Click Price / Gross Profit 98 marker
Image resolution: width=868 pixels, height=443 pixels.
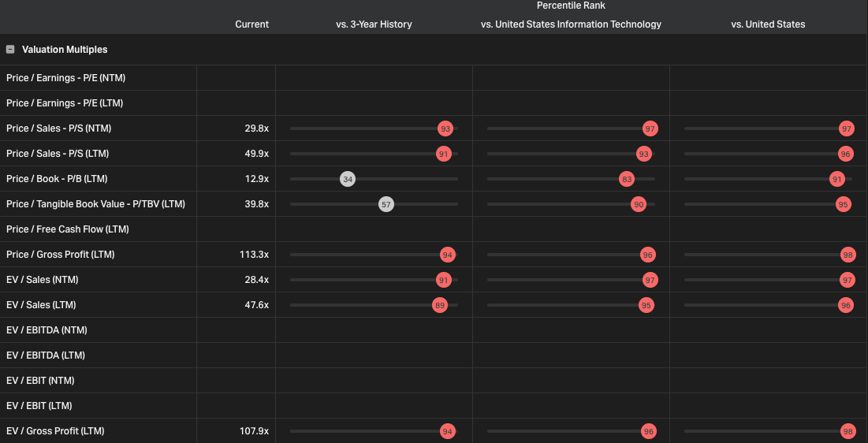(848, 255)
